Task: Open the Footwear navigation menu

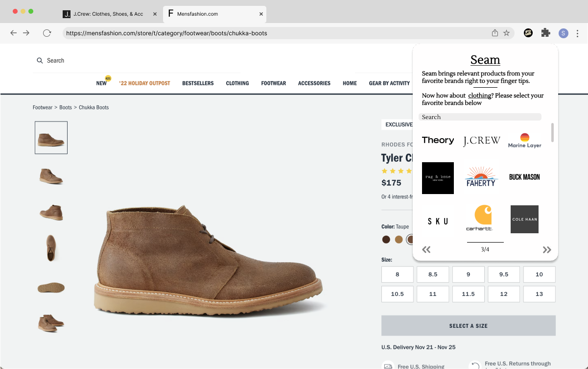Action: pyautogui.click(x=273, y=83)
